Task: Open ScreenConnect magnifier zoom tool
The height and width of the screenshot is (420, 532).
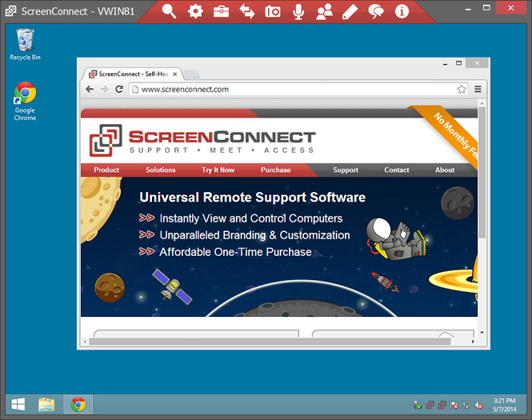Action: [169, 11]
